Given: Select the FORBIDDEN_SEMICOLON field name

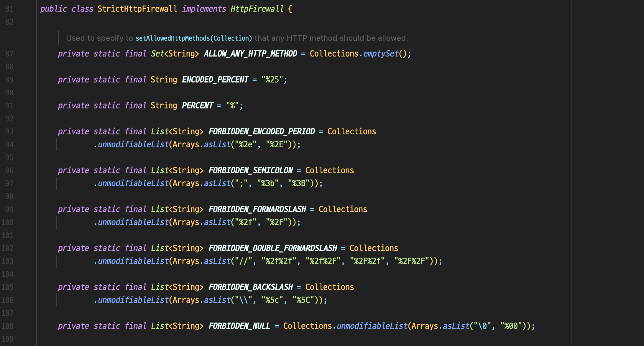Looking at the screenshot, I should coord(251,170).
